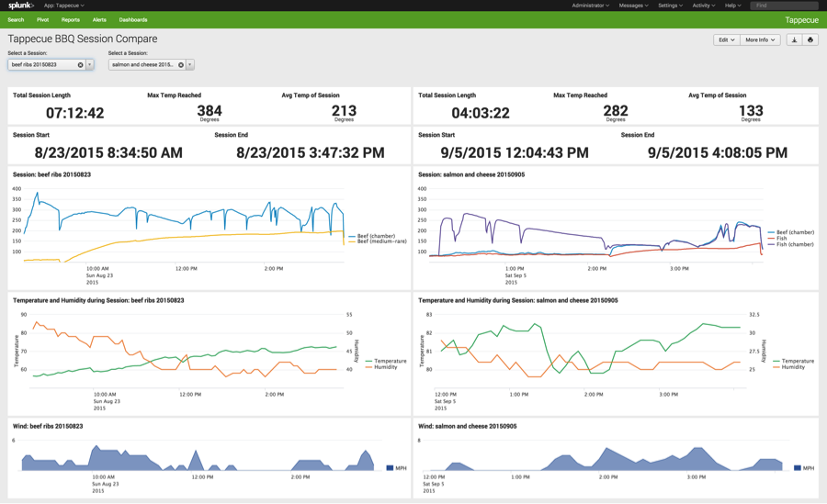Viewport: 827px width, 504px height.
Task: Click the download export icon
Action: pos(794,40)
